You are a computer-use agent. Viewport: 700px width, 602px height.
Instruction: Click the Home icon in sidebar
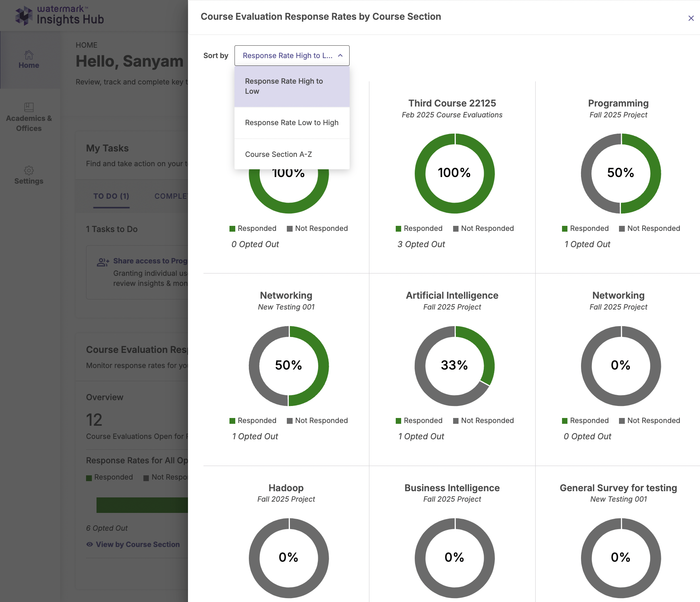pos(29,55)
